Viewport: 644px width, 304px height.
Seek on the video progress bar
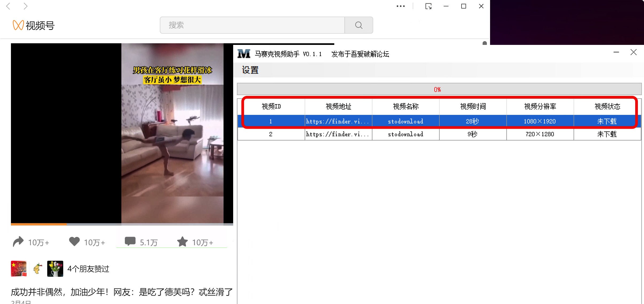[122, 224]
